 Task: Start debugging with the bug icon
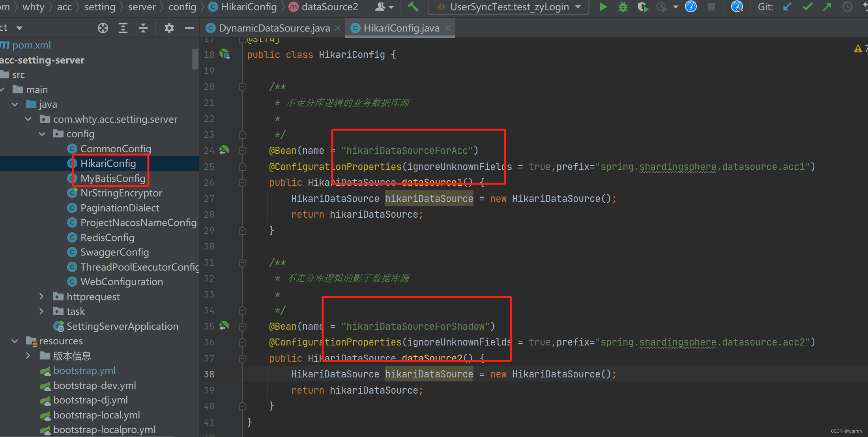pyautogui.click(x=623, y=7)
